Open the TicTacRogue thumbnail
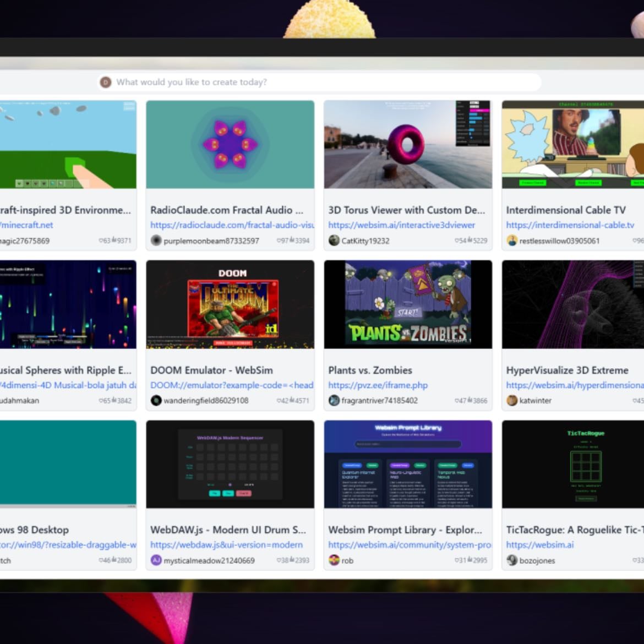This screenshot has height=644, width=644. pyautogui.click(x=573, y=464)
